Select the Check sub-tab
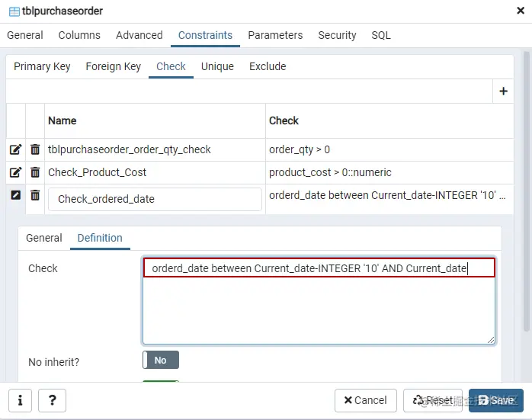532x420 pixels. [x=171, y=66]
